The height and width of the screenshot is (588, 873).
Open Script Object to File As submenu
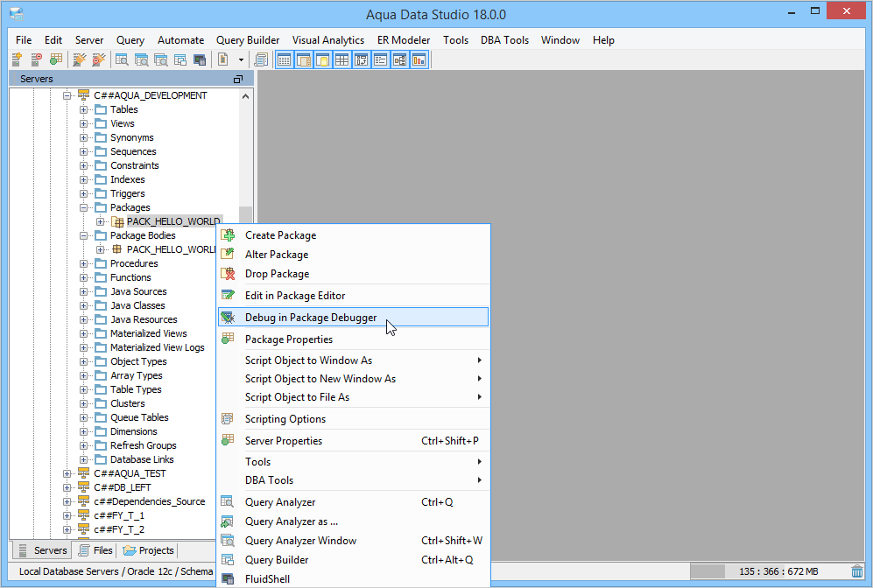point(354,397)
